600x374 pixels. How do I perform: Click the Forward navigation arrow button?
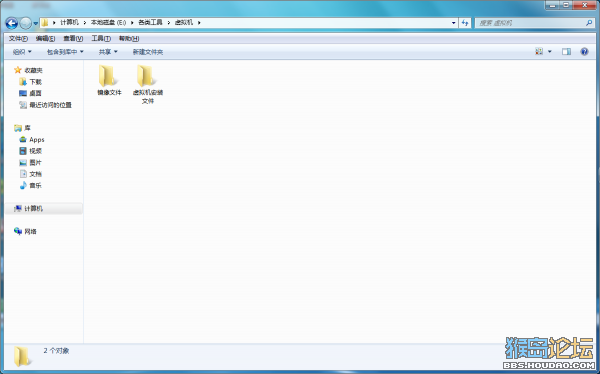point(26,23)
